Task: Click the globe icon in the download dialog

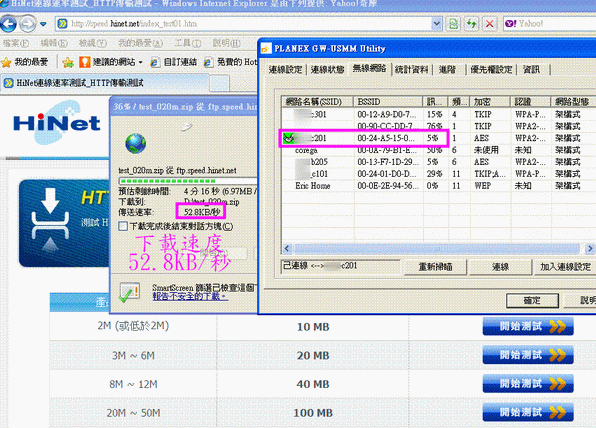Action: pyautogui.click(x=136, y=143)
